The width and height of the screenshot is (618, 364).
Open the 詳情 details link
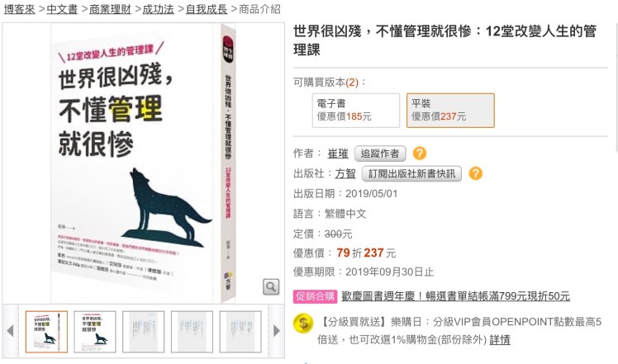click(x=500, y=339)
